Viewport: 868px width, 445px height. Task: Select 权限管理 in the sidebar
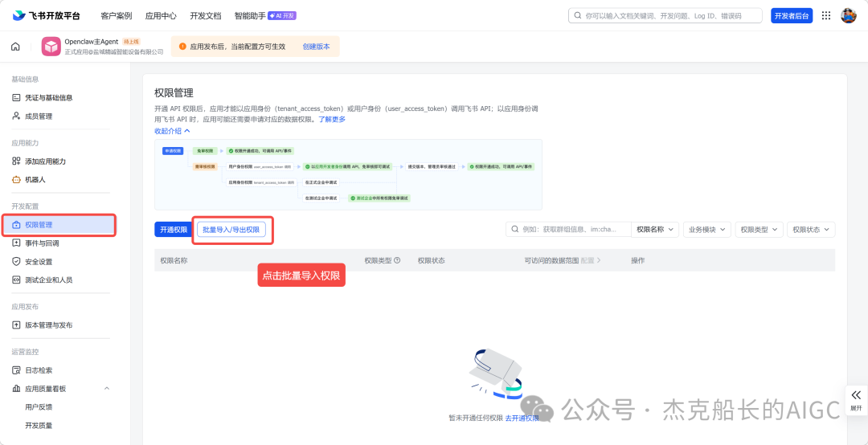pos(58,225)
